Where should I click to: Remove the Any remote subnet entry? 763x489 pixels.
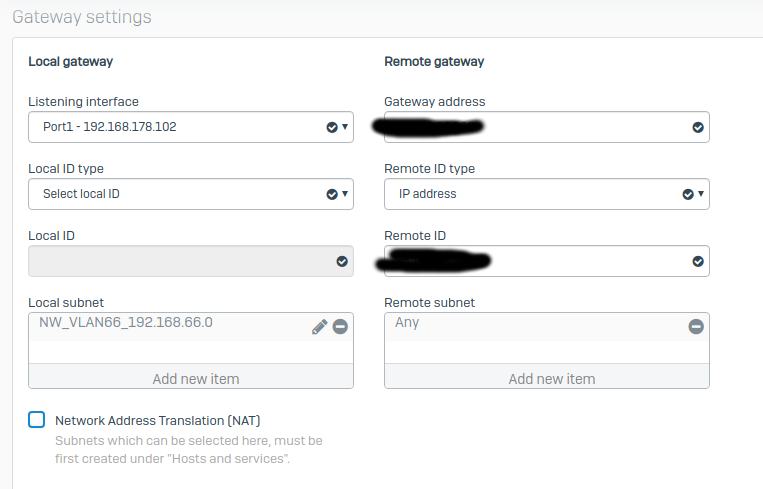pyautogui.click(x=696, y=326)
